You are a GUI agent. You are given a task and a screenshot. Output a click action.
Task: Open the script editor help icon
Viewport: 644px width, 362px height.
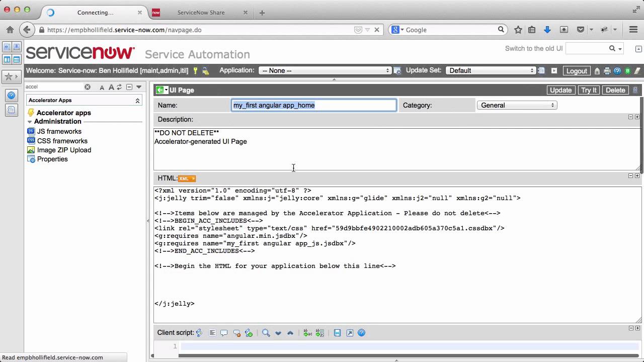pyautogui.click(x=361, y=333)
